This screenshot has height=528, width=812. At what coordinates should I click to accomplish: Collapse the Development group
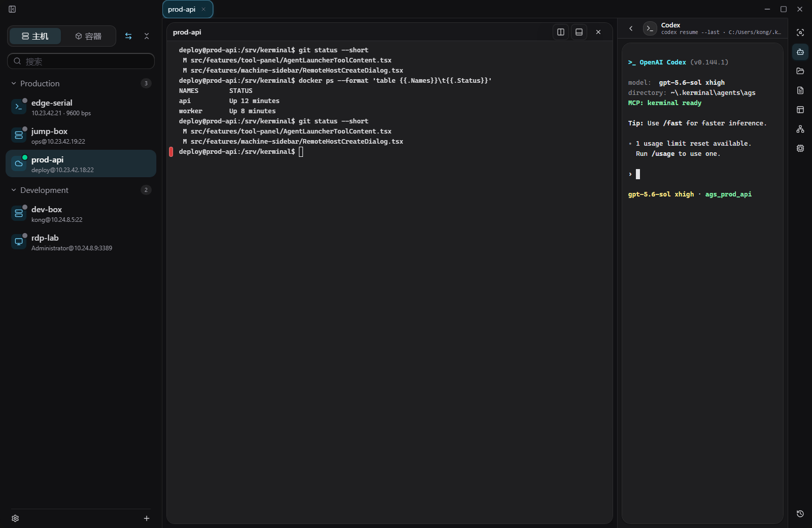pyautogui.click(x=14, y=190)
